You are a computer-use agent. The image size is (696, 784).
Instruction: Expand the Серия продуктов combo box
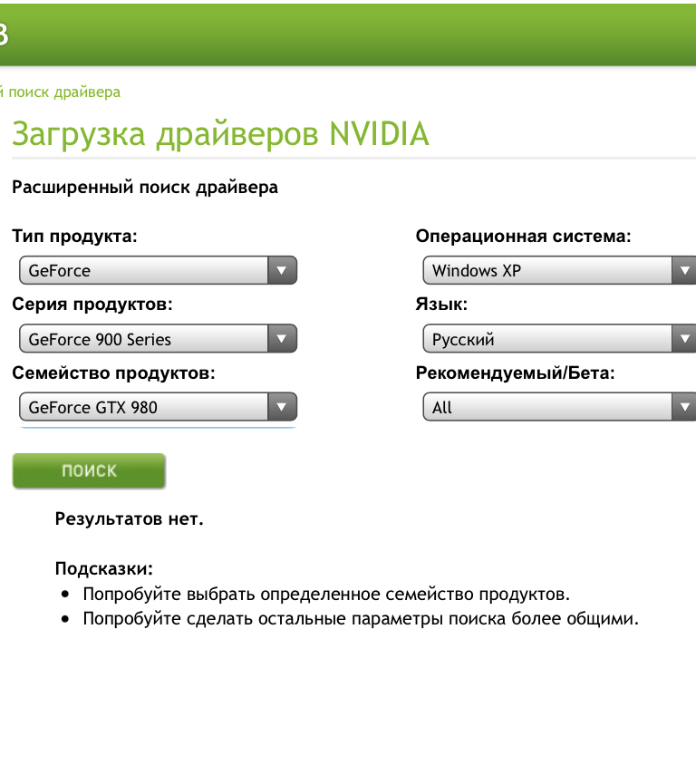coord(145,340)
